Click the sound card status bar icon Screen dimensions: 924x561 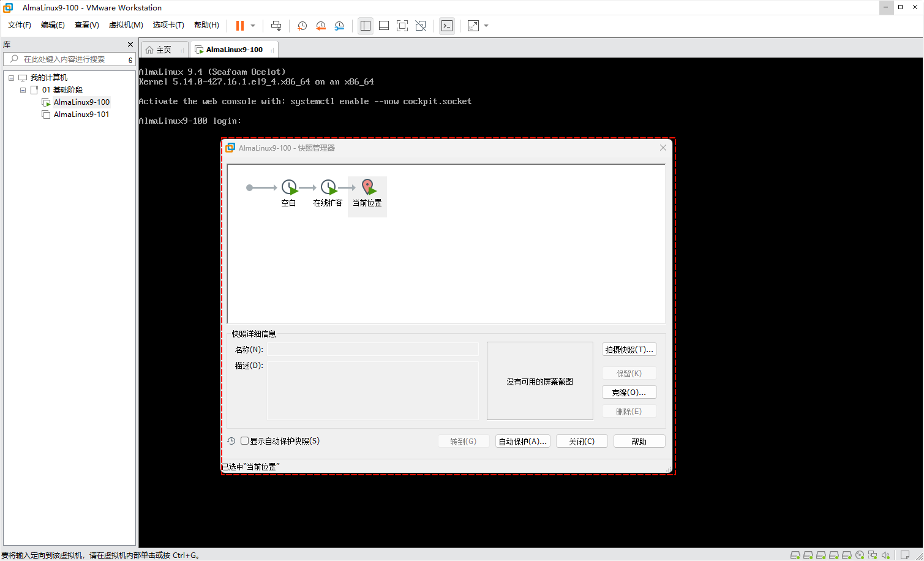885,555
